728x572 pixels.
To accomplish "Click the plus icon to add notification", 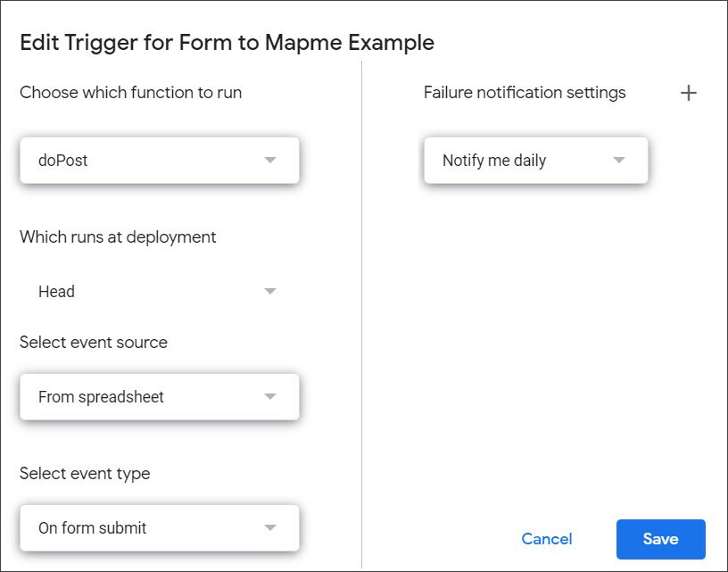I will pos(688,92).
